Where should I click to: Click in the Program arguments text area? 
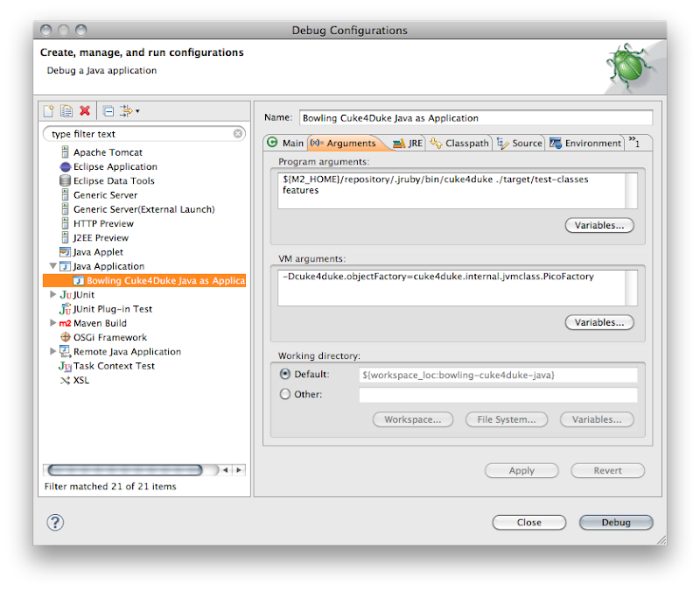[451, 191]
